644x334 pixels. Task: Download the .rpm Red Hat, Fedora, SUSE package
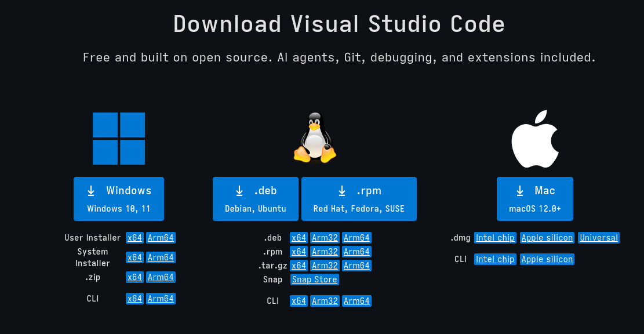(x=359, y=199)
